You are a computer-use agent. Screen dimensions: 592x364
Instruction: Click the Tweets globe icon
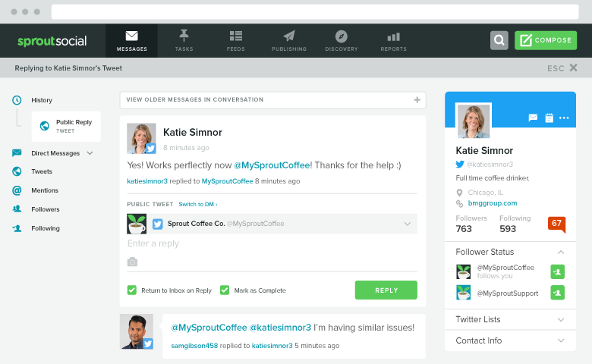17,171
